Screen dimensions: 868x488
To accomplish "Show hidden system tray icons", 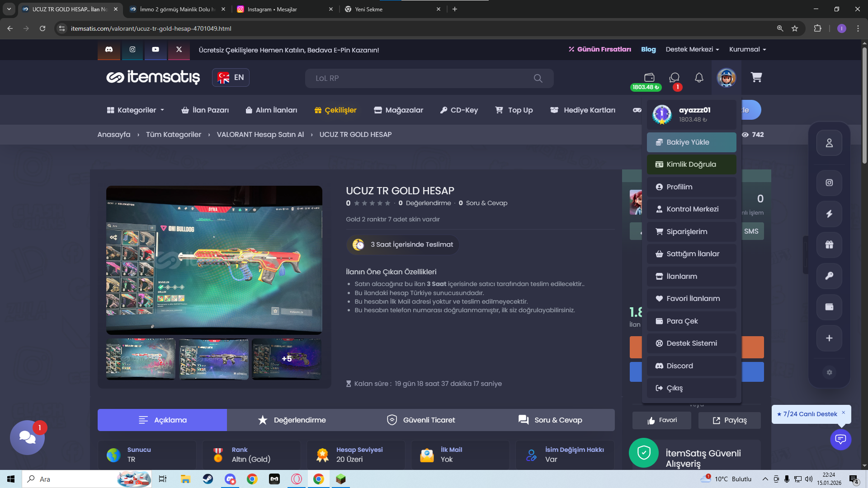I will (765, 479).
